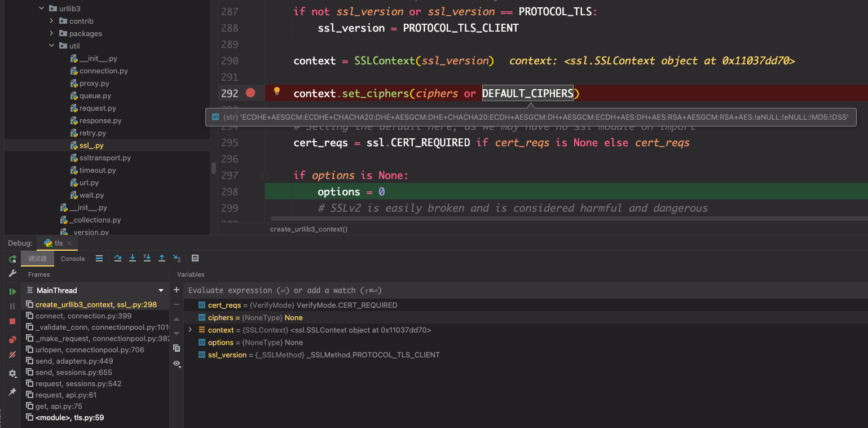Viewport: 868px width, 428px height.
Task: Expand the context variable node
Action: coord(190,330)
